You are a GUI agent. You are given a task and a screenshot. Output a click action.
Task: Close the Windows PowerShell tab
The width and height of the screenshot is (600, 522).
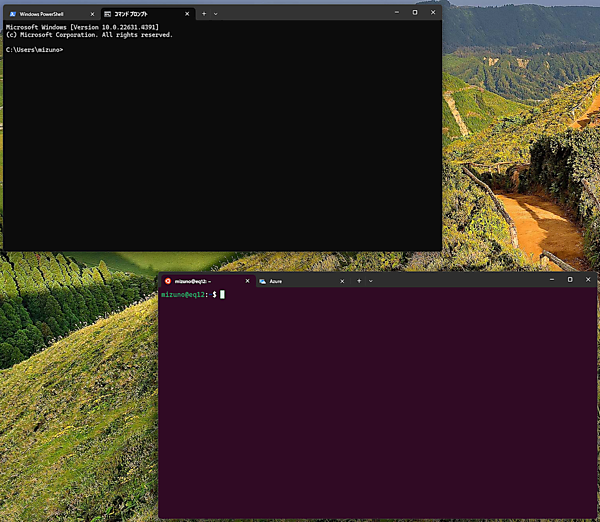coord(91,14)
